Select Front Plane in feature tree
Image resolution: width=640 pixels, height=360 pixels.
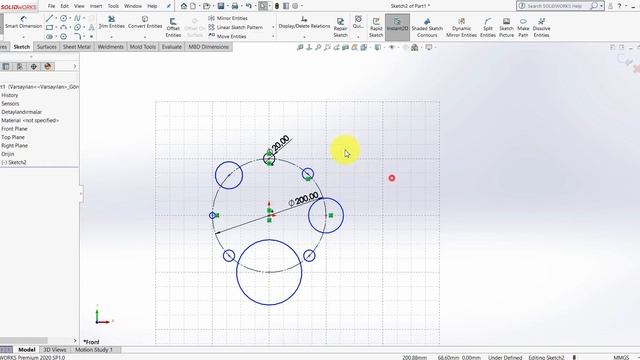click(14, 129)
